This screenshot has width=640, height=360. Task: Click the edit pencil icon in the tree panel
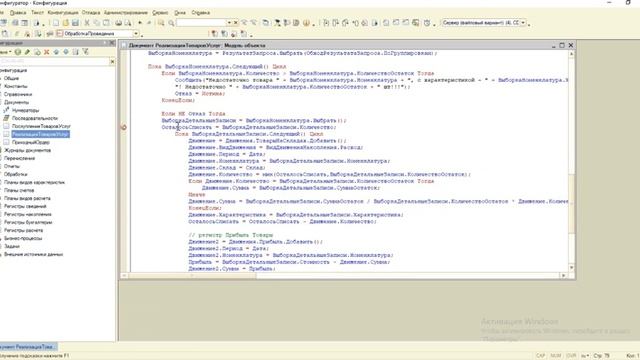pos(27,52)
